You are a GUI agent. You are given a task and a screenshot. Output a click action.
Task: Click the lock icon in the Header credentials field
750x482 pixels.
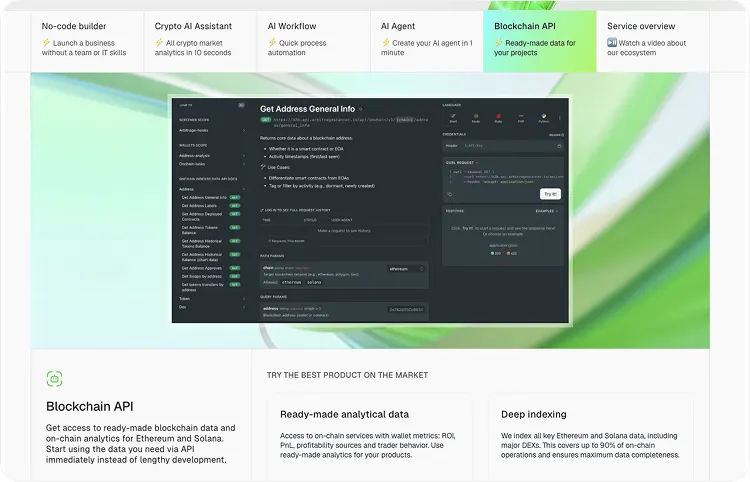(559, 146)
